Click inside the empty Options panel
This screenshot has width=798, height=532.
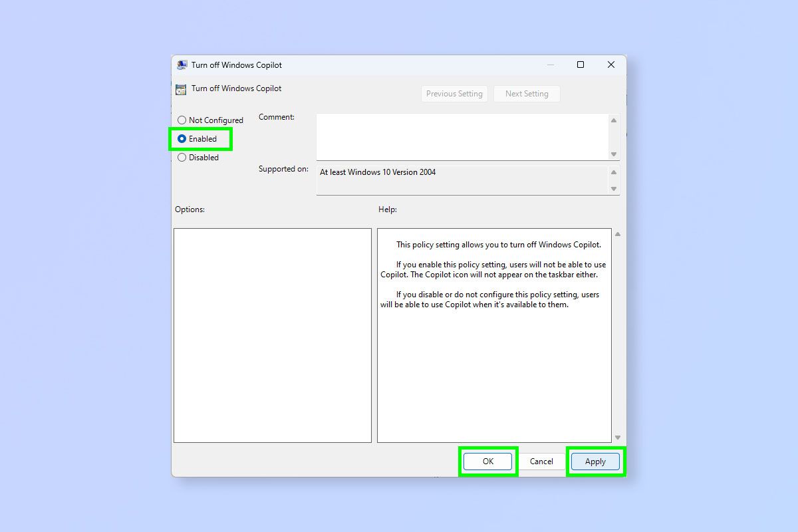click(272, 335)
